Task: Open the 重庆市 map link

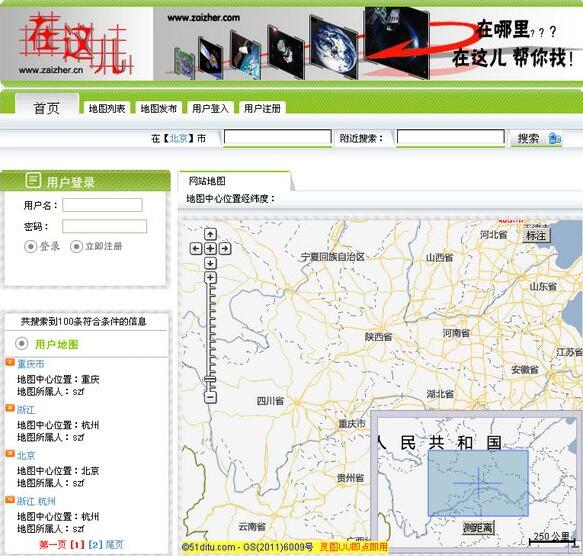Action: 31,364
